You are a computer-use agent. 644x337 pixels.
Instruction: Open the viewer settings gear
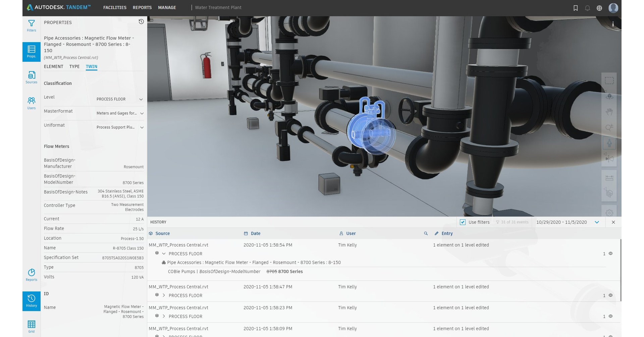(x=609, y=213)
